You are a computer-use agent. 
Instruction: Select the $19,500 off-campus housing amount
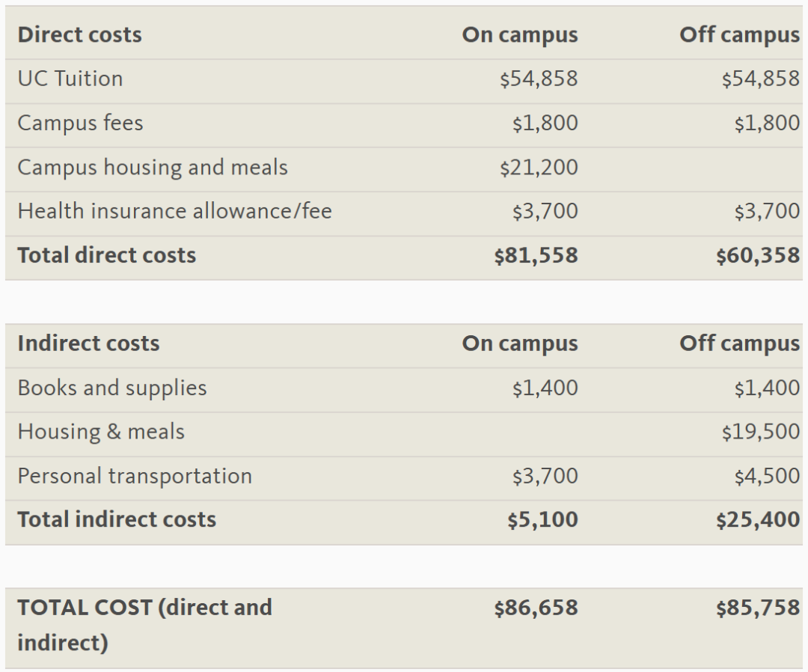point(760,432)
